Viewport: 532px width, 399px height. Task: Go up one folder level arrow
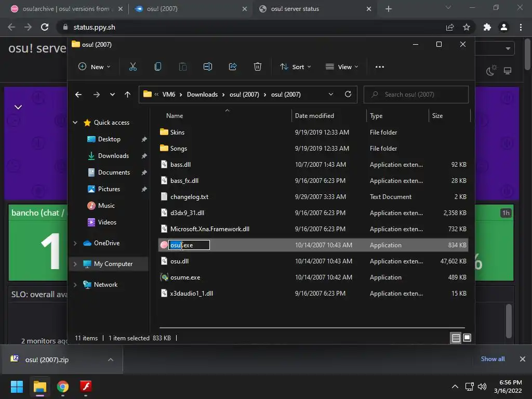[127, 95]
